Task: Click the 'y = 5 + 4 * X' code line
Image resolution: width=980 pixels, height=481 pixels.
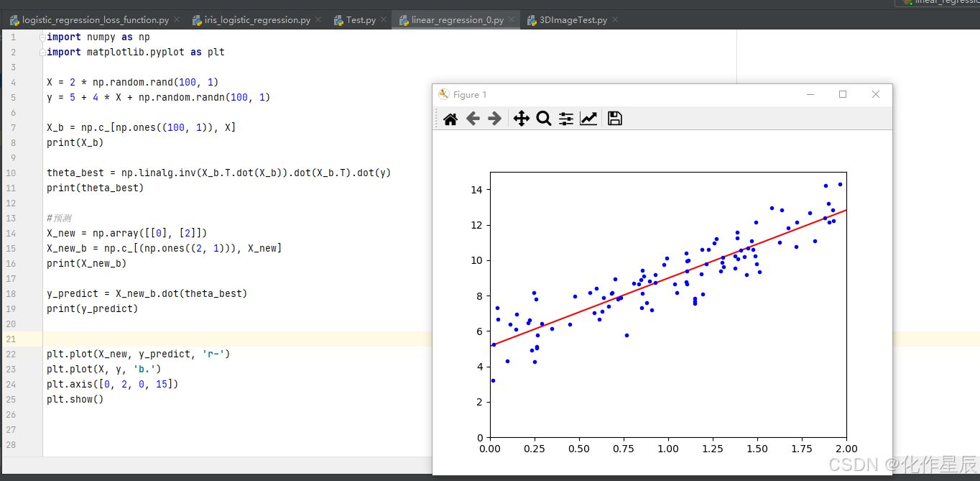Action: (159, 97)
